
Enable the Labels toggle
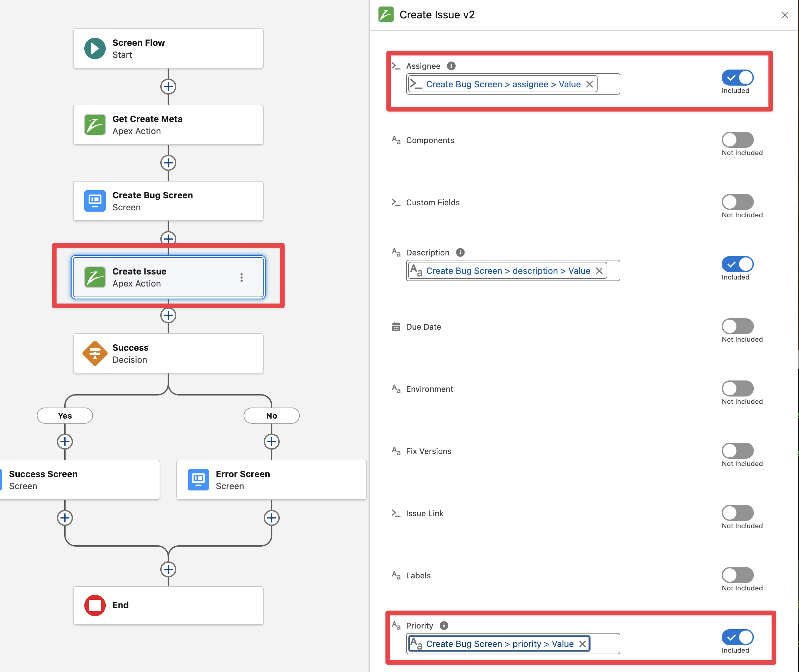[737, 575]
